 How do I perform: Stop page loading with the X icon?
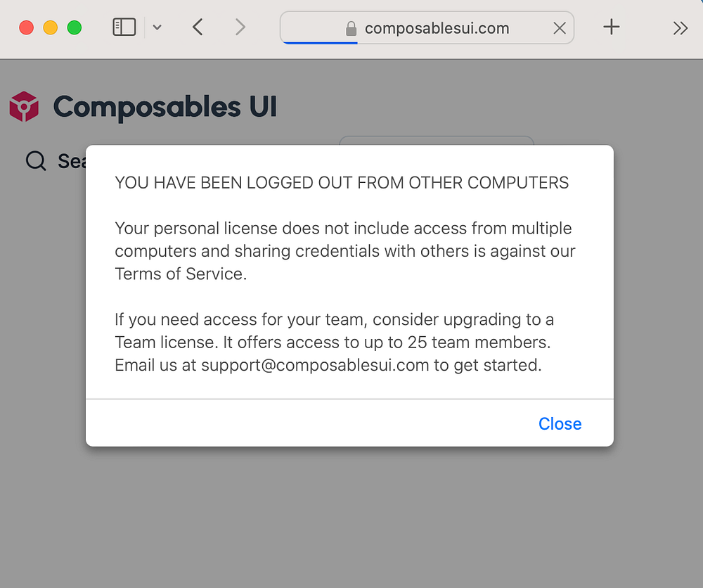click(x=560, y=28)
